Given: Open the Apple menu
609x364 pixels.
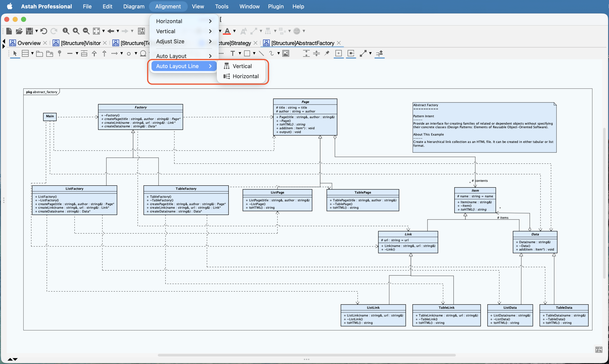Looking at the screenshot, I should coord(10,6).
